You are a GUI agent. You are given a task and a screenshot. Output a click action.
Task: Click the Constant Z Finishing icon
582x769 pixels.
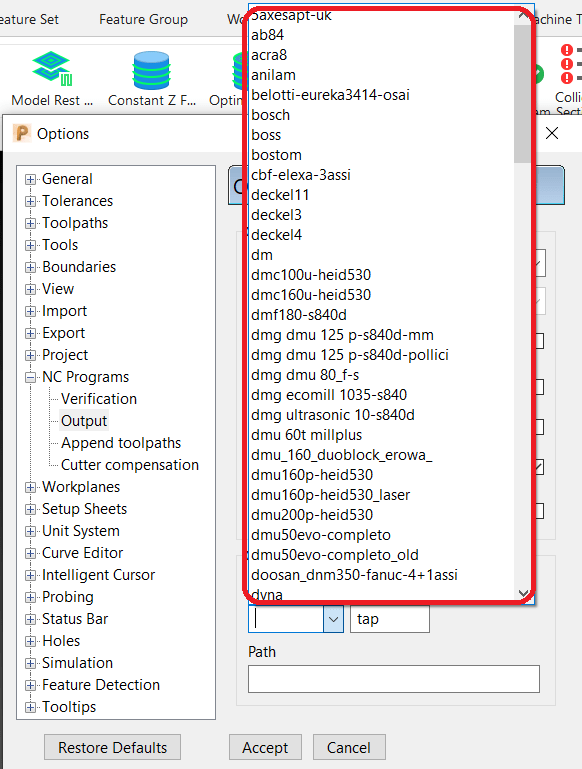click(152, 70)
